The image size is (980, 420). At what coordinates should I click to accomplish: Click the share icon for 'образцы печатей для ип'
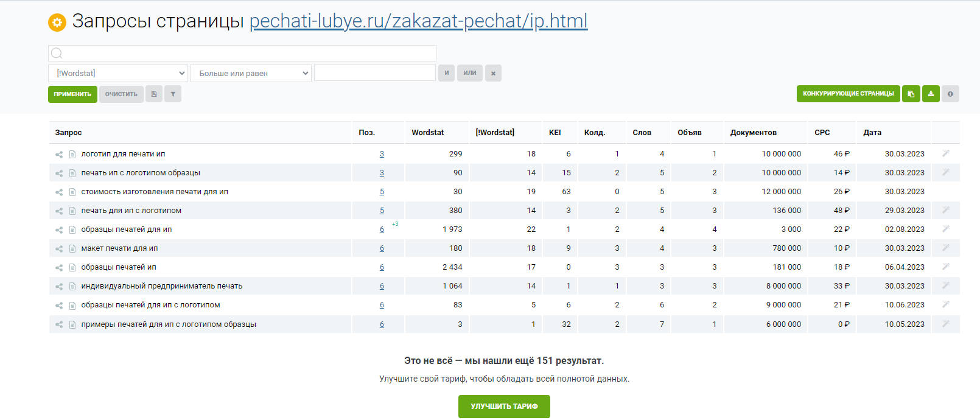coord(59,230)
